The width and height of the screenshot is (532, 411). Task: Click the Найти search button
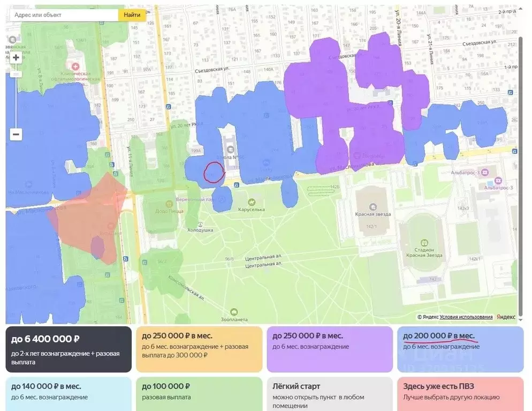132,15
